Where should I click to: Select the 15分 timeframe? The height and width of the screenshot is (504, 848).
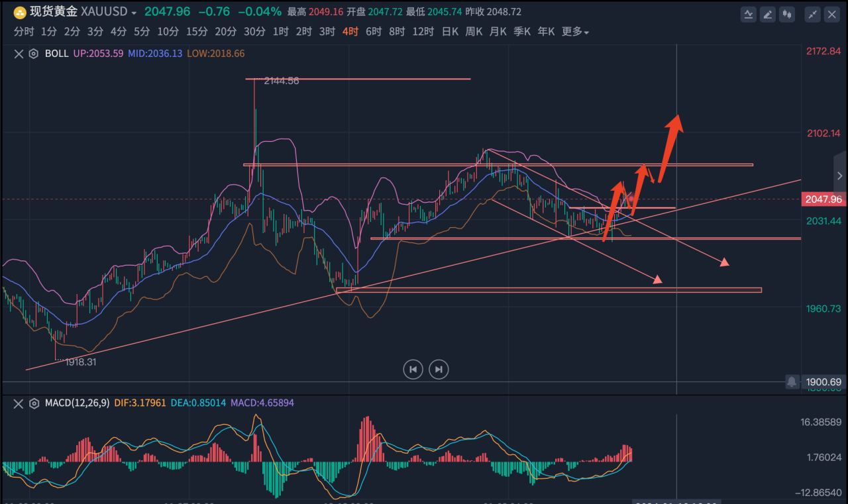click(x=196, y=31)
